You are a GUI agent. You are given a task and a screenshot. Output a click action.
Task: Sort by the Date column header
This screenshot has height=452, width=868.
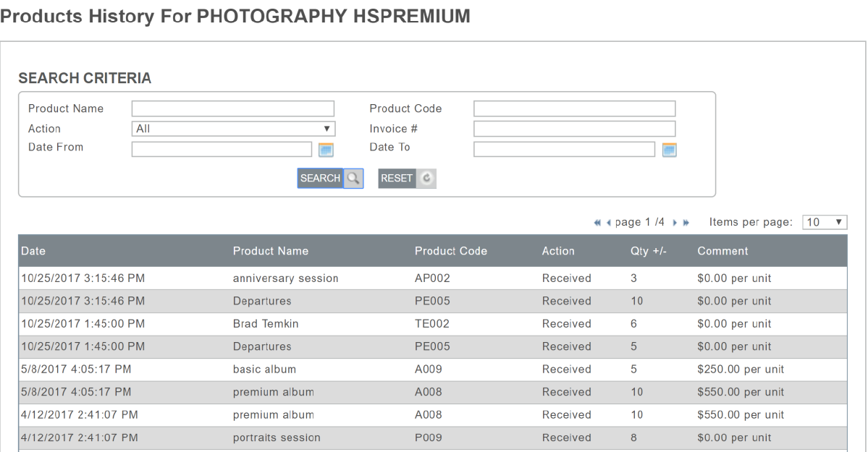tap(34, 251)
